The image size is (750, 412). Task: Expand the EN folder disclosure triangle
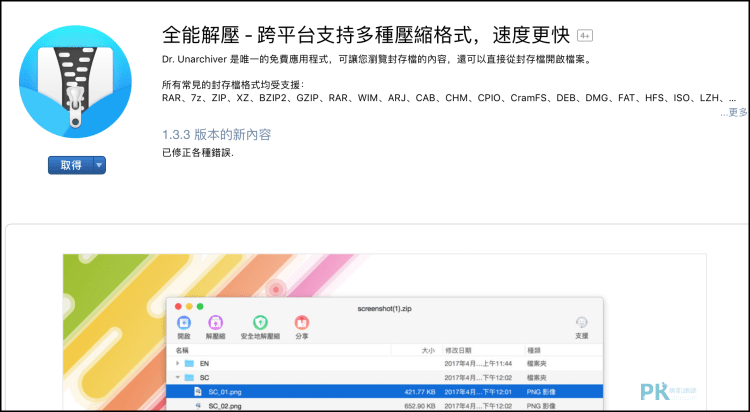point(177,364)
